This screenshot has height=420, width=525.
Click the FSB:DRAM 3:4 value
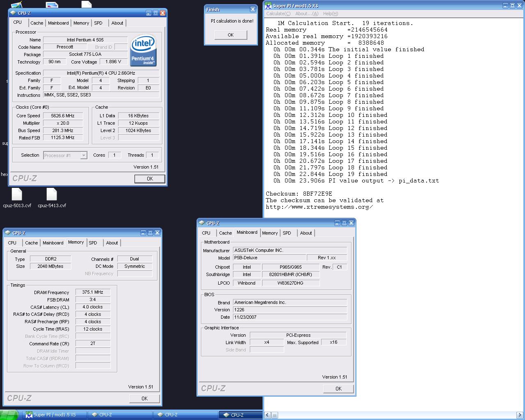pyautogui.click(x=93, y=300)
